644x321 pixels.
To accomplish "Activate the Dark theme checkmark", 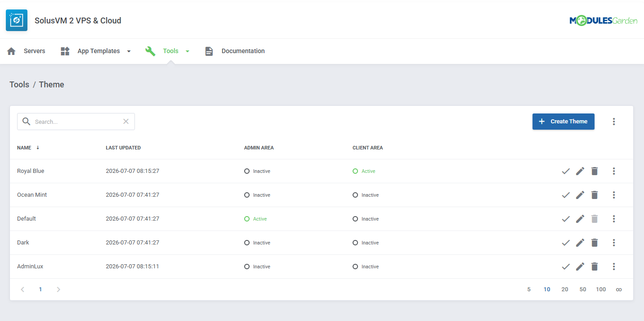I will [x=566, y=243].
